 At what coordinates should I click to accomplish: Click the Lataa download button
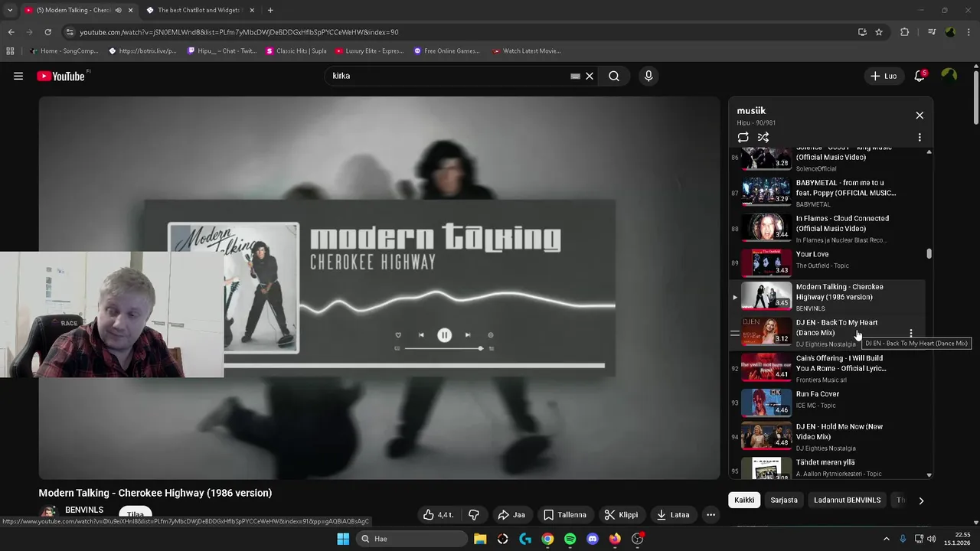673,515
